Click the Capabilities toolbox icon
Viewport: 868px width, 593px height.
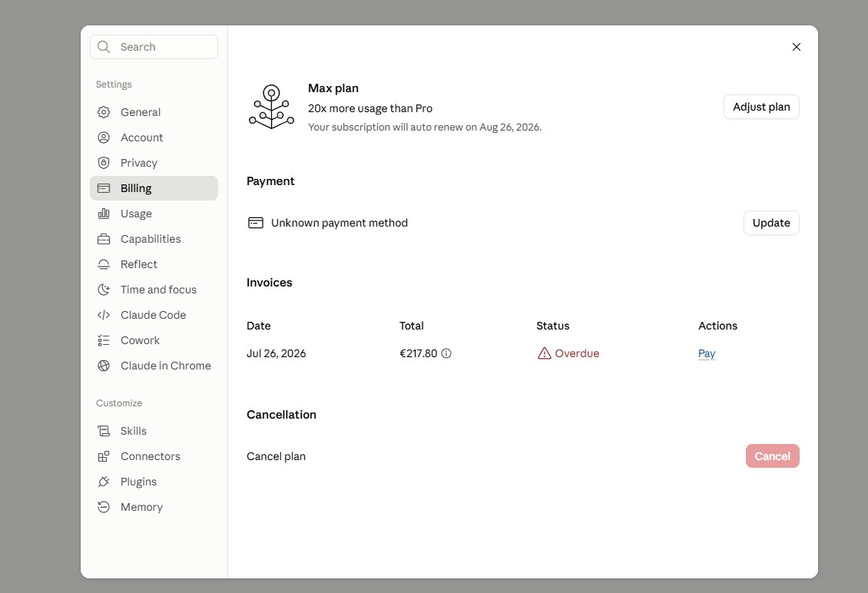[104, 239]
